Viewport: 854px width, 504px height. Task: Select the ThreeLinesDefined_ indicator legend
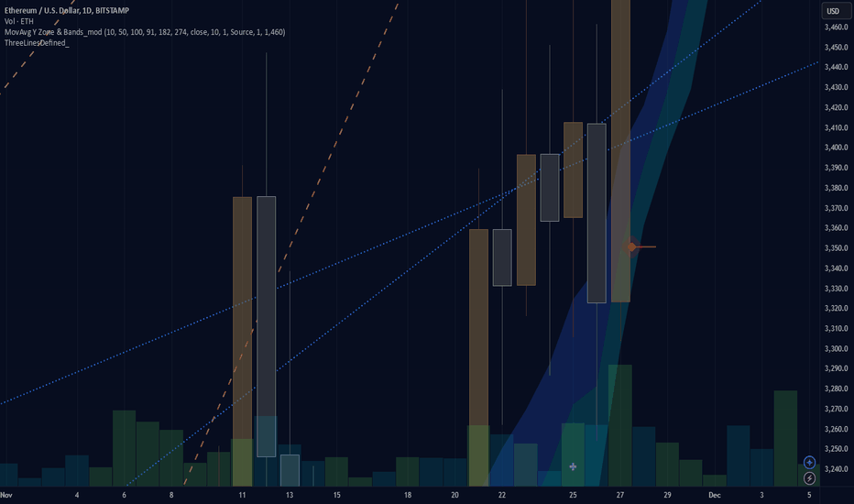coord(37,42)
